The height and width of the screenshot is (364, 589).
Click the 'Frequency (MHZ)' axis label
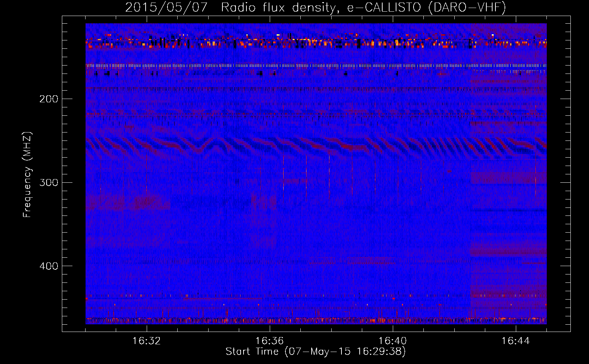point(28,174)
